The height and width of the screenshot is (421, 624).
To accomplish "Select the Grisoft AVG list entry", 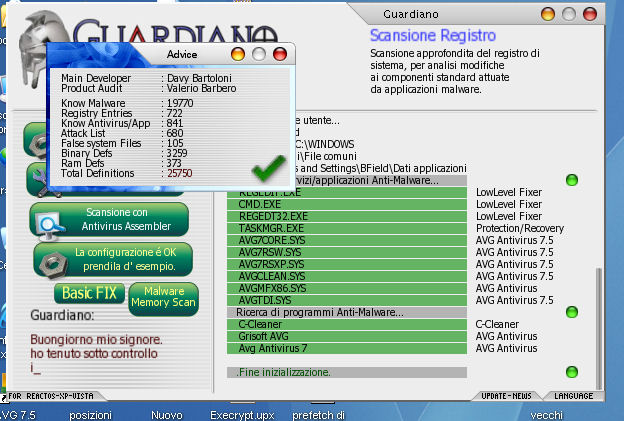I will pyautogui.click(x=350, y=336).
